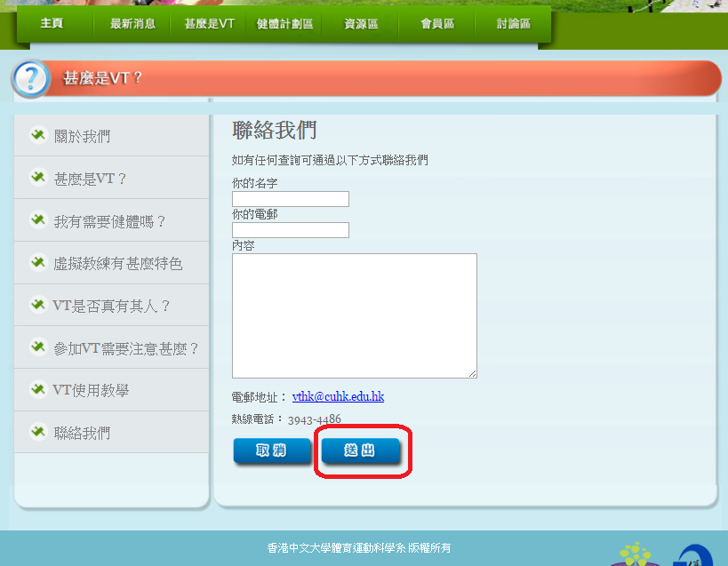Click inside the 內容 message text area
The image size is (728, 566).
(354, 315)
